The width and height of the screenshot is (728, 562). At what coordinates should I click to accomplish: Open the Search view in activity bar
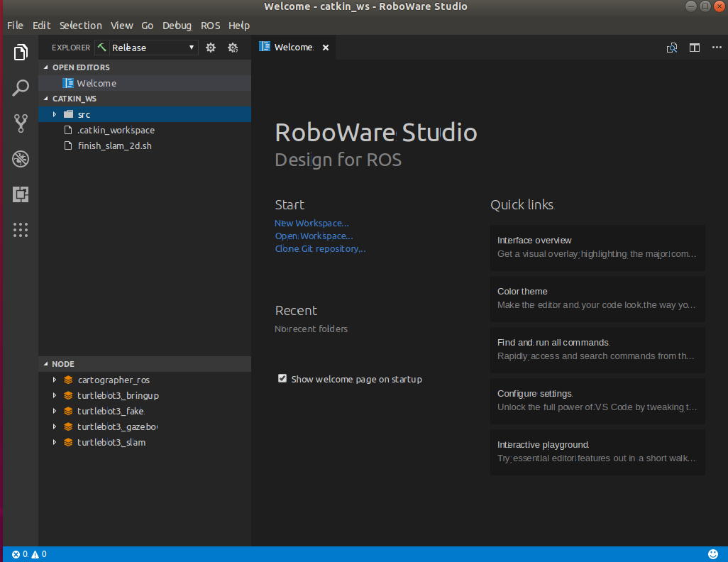point(21,88)
